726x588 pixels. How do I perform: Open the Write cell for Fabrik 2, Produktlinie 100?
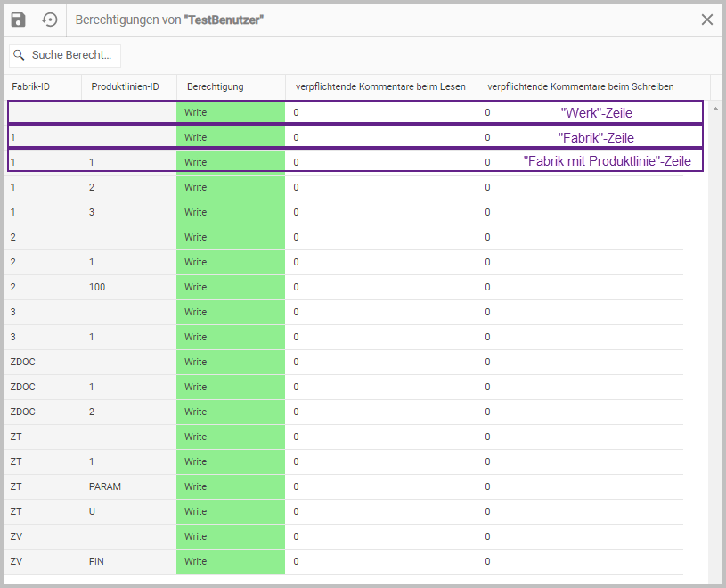point(231,287)
